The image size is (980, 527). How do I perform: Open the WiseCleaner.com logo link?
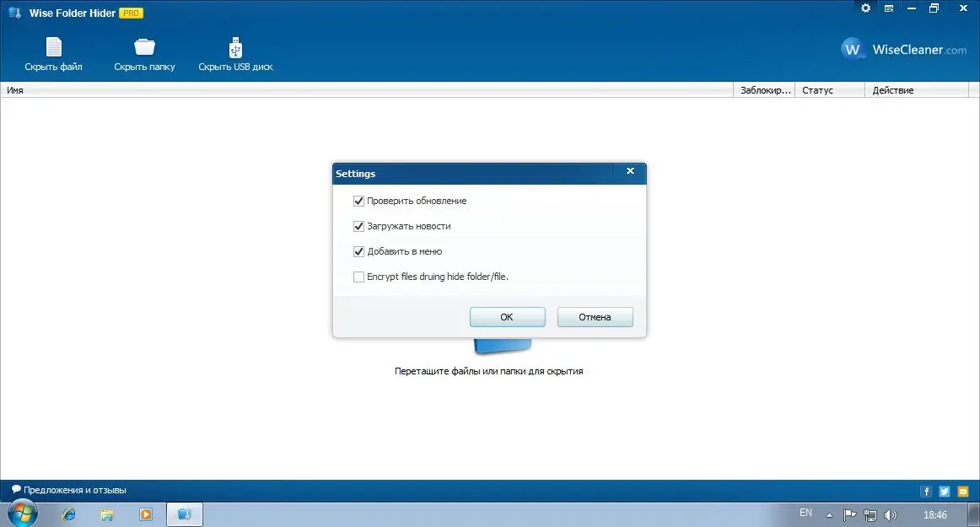[904, 50]
